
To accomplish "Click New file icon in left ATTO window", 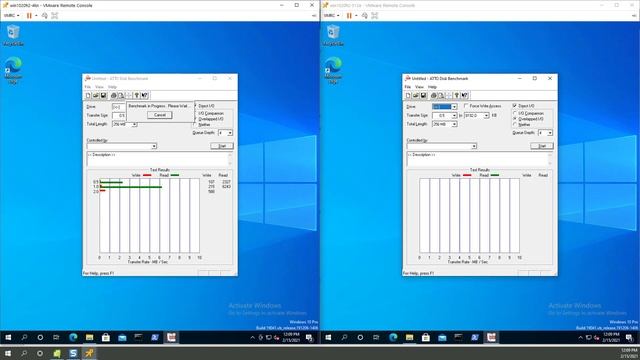I will pos(88,96).
